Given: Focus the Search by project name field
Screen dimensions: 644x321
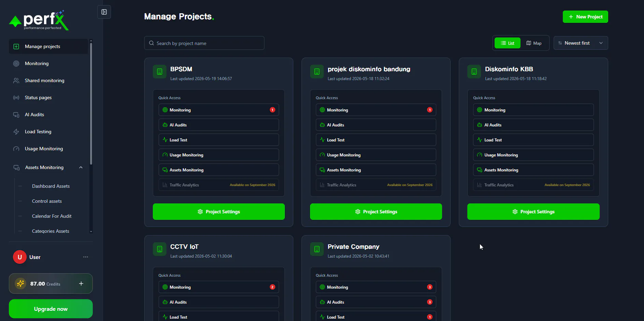Looking at the screenshot, I should point(204,43).
